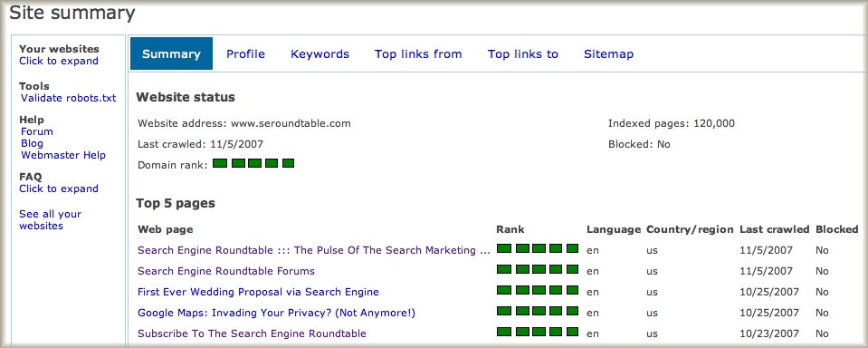Screen dimensions: 868x348
Task: Click rank bars for Google Maps row
Action: click(537, 311)
